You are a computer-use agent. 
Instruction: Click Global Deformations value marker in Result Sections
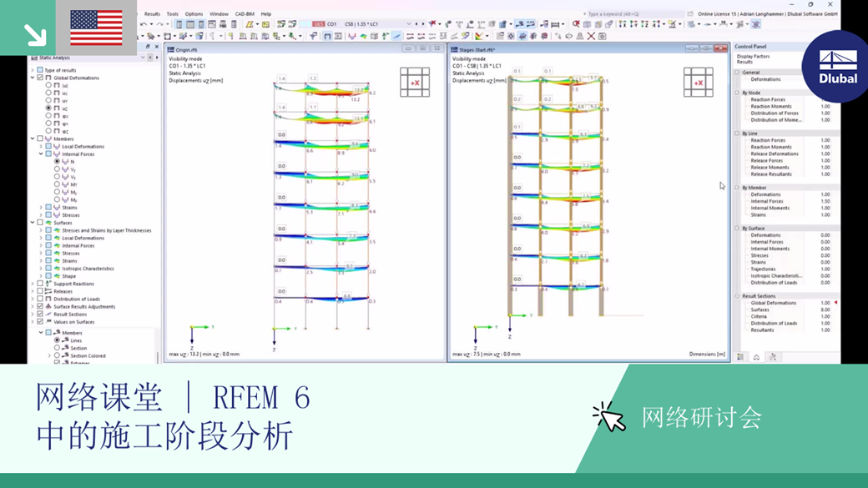[836, 301]
